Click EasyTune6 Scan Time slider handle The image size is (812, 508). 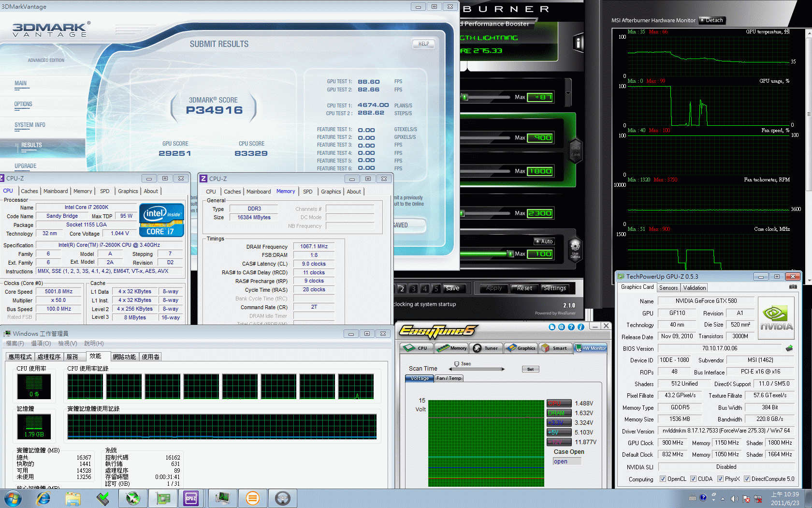pos(457,364)
